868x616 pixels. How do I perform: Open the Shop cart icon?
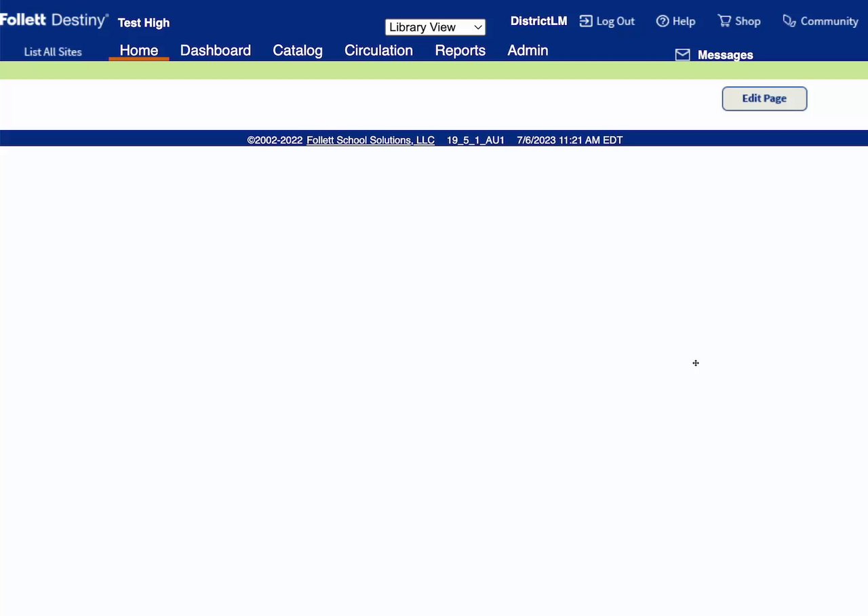point(724,21)
